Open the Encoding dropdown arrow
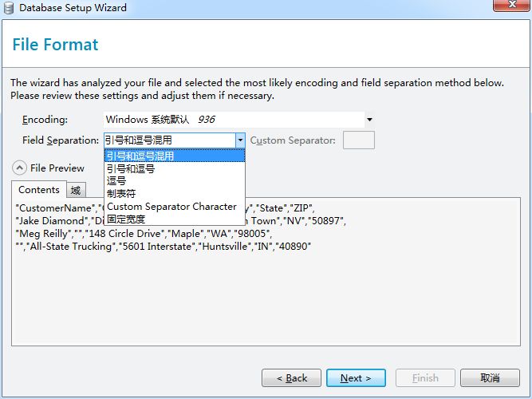 369,120
